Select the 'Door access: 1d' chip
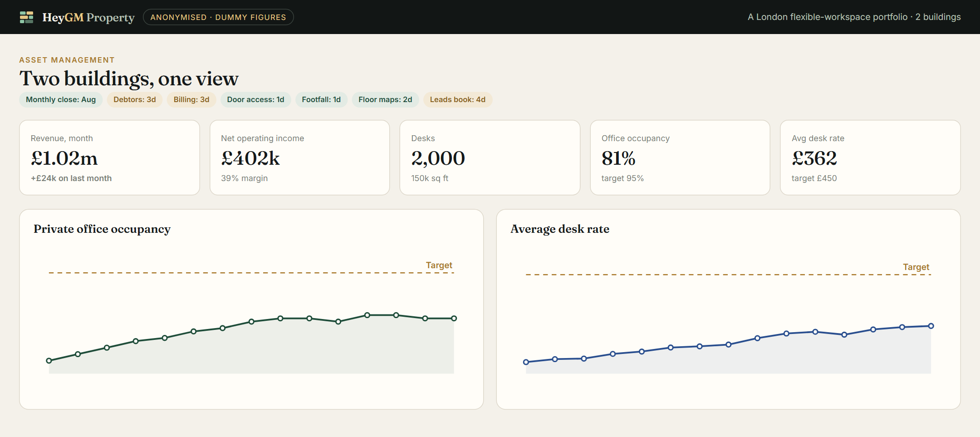 coord(255,100)
